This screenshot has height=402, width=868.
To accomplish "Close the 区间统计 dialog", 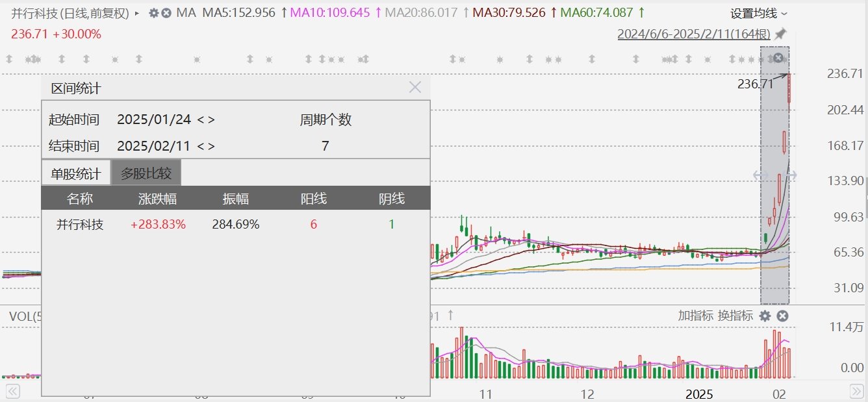I will pyautogui.click(x=415, y=87).
